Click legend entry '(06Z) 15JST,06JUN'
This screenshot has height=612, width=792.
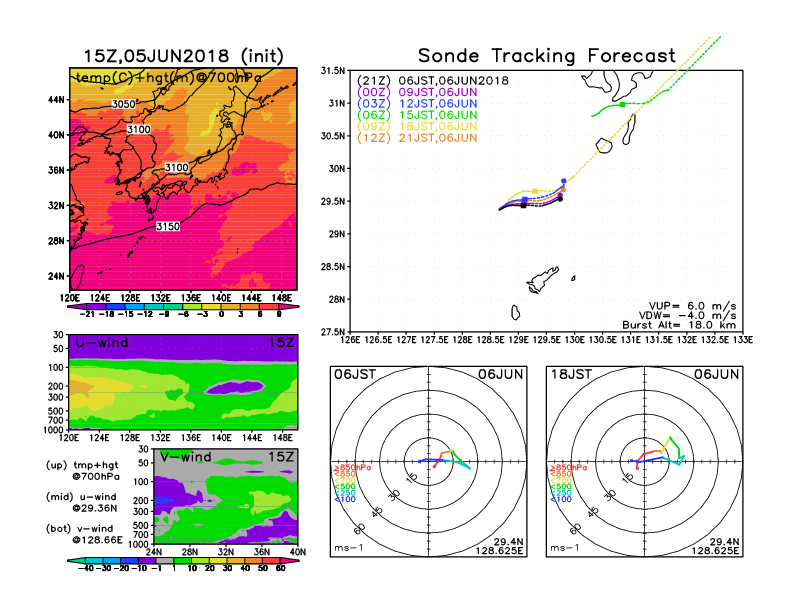pyautogui.click(x=417, y=115)
